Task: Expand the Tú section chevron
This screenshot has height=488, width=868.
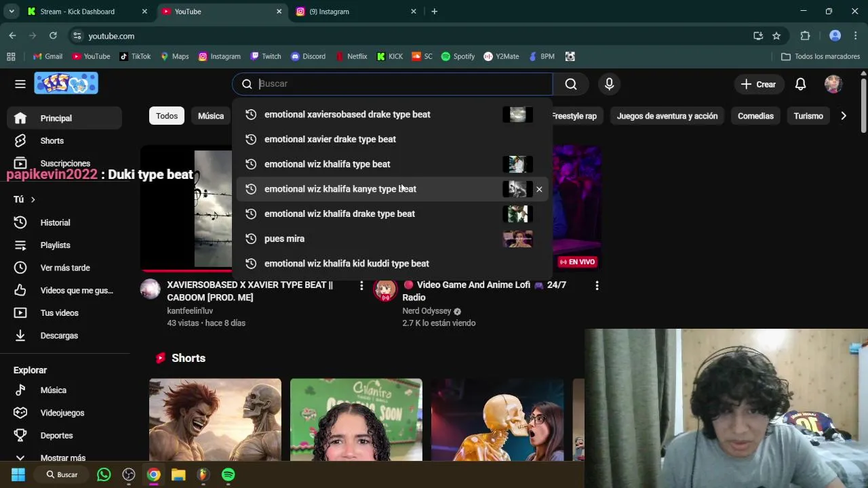Action: point(33,199)
